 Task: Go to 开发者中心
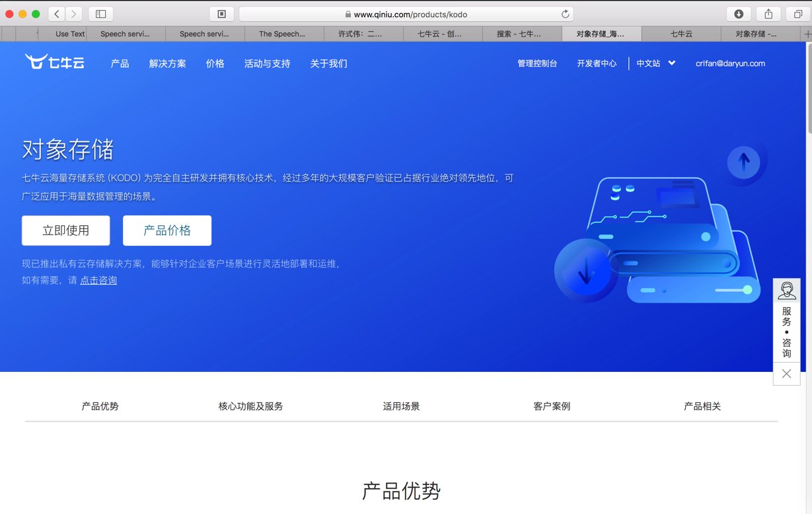point(597,63)
